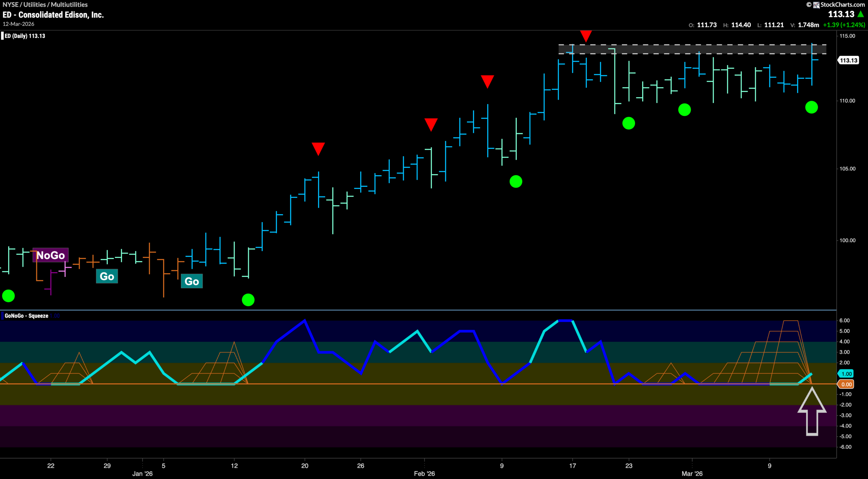Click the +1.39 (+1.24%) change text
Viewport: 868px width, 479px height.
844,25
